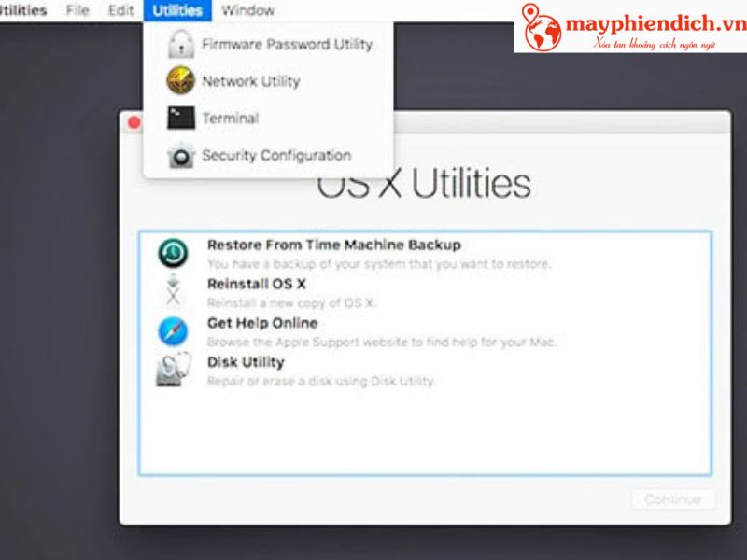Image resolution: width=747 pixels, height=560 pixels.
Task: Click the Time Machine clock icon
Action: (x=173, y=253)
